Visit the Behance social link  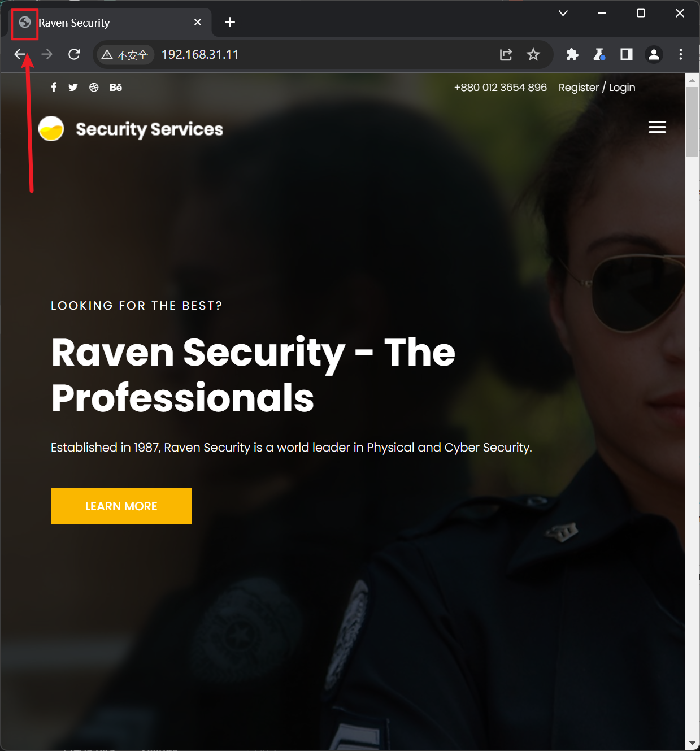point(115,87)
